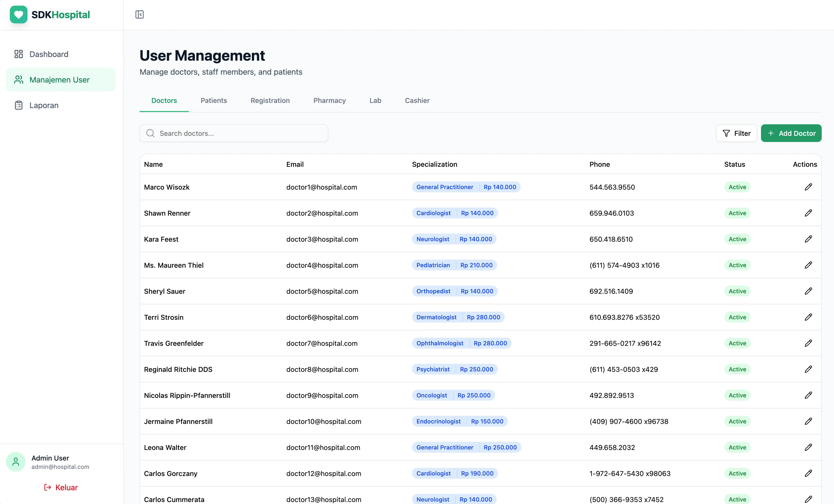Viewport: 834px width, 504px height.
Task: Click the Admin User avatar icon
Action: [x=15, y=461]
